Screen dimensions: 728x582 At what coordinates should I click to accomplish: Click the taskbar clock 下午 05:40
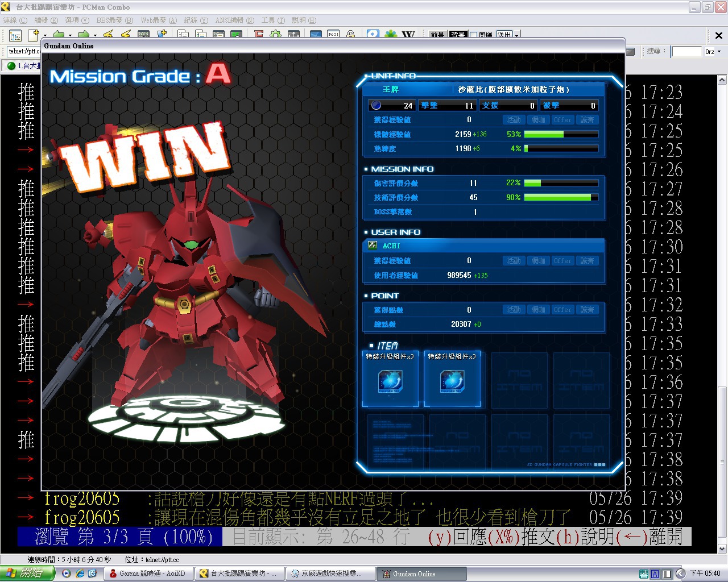click(x=705, y=573)
